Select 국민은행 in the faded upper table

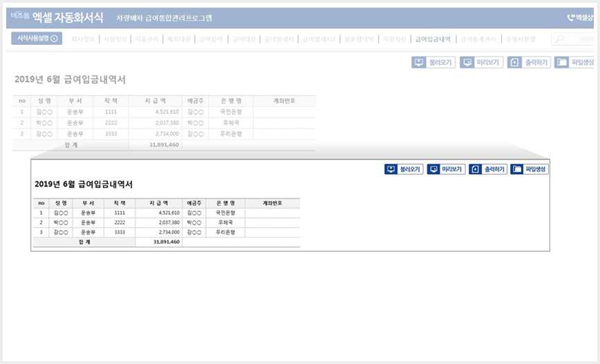pyautogui.click(x=231, y=112)
